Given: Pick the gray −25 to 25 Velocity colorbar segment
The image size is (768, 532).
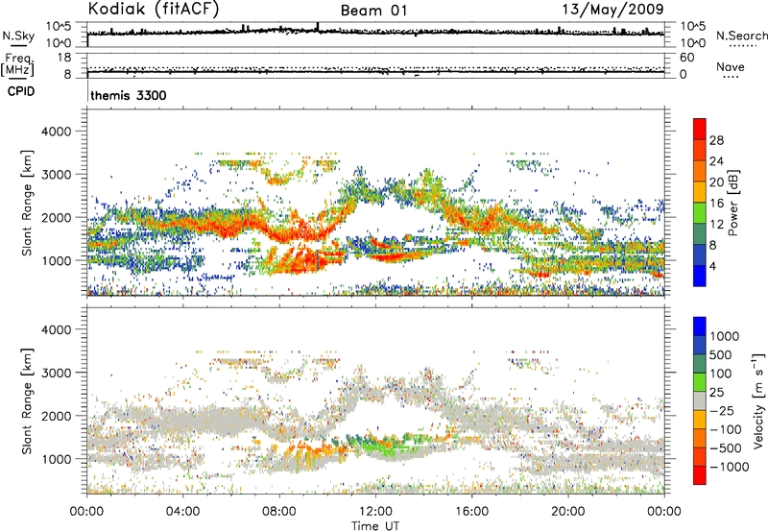Looking at the screenshot, I should (700, 401).
